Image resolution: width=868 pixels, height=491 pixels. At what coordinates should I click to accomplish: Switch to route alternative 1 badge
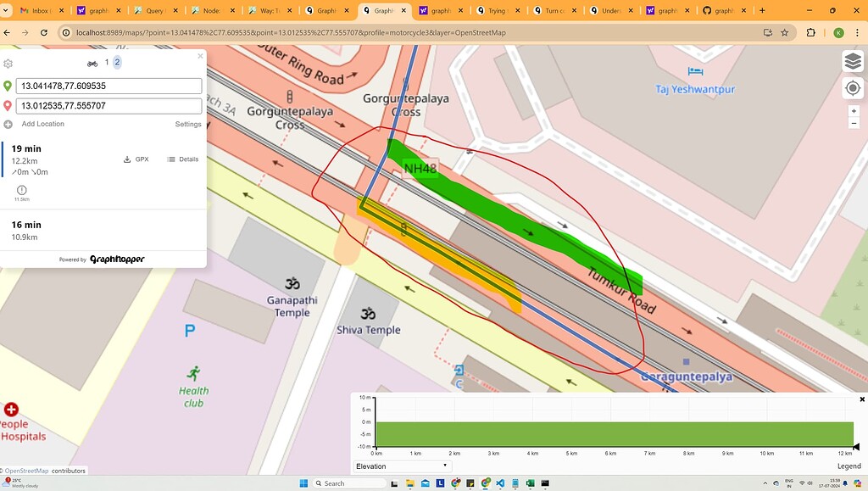click(x=107, y=62)
